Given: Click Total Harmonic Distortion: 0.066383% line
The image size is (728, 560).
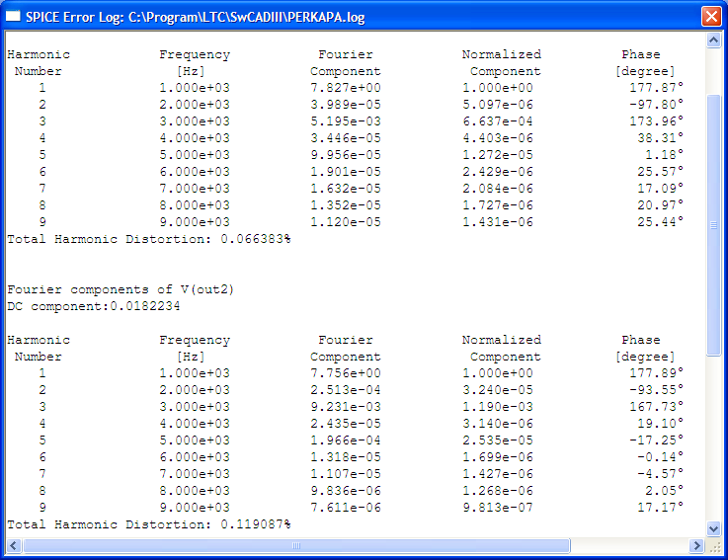Looking at the screenshot, I should coord(149,239).
